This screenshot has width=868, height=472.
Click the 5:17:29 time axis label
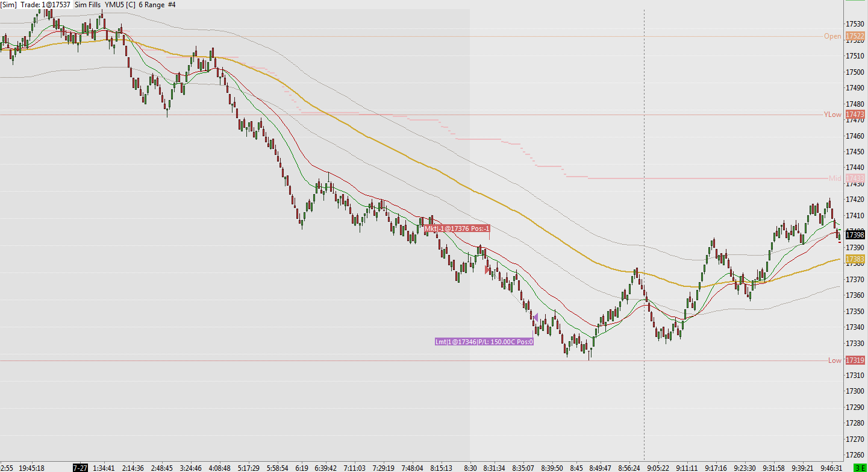point(249,468)
